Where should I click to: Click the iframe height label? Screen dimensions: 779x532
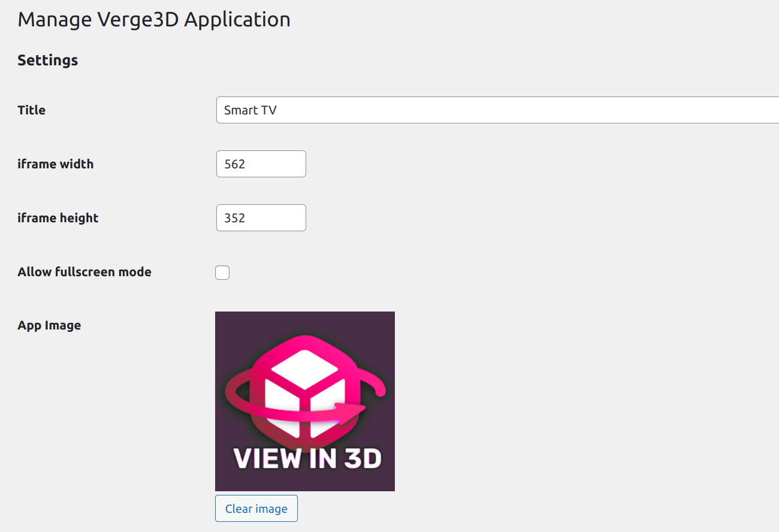(58, 218)
